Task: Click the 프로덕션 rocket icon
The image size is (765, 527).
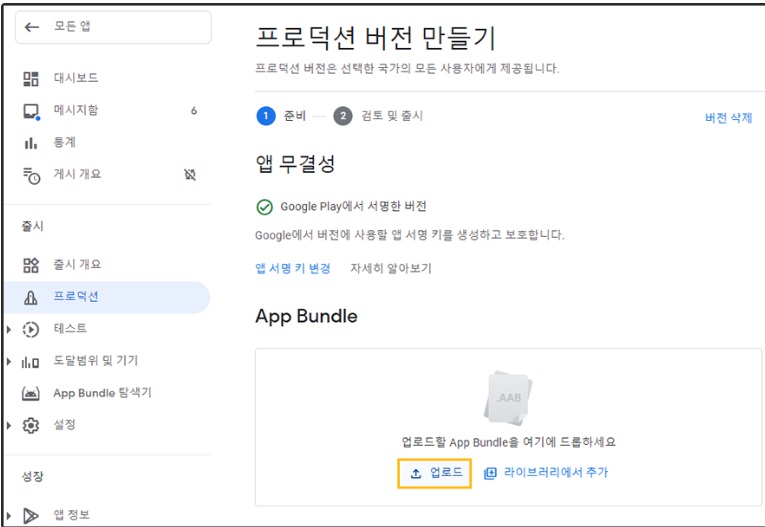Action: 31,297
